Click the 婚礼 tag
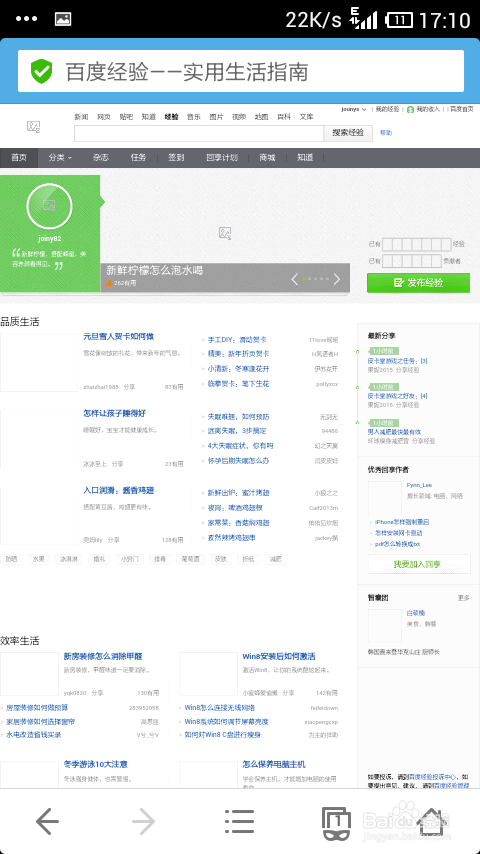Screen dimensions: 480x854 pos(100,559)
